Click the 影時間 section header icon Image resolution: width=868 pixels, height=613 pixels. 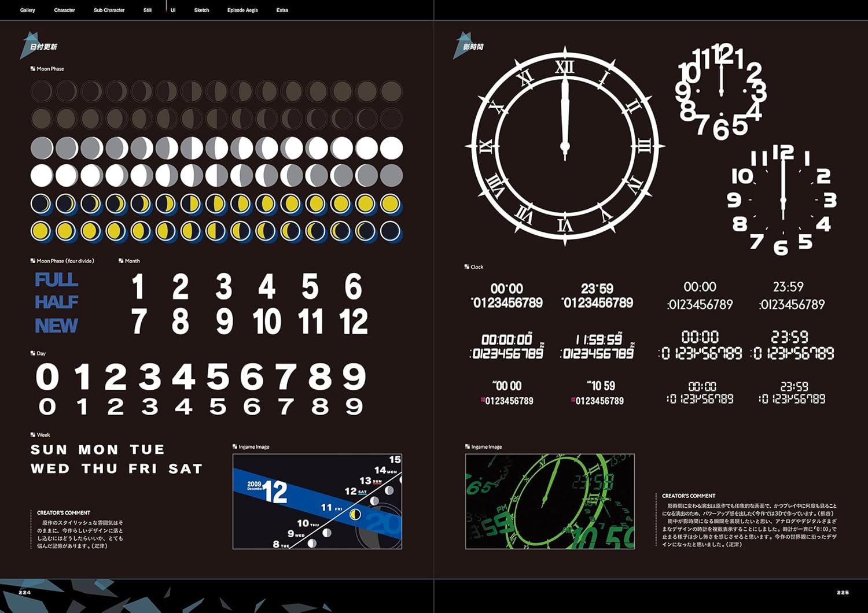point(463,46)
